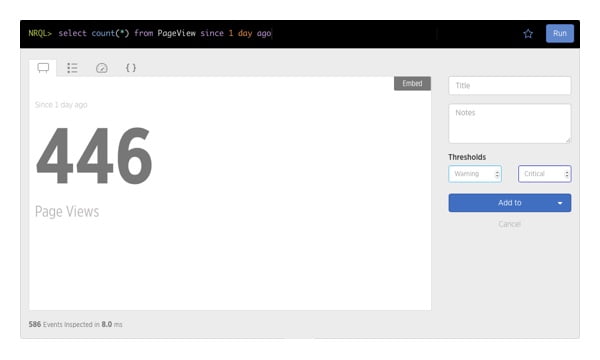This screenshot has height=360, width=600.
Task: Select the 'Since 1 day ago' text
Action: click(61, 105)
